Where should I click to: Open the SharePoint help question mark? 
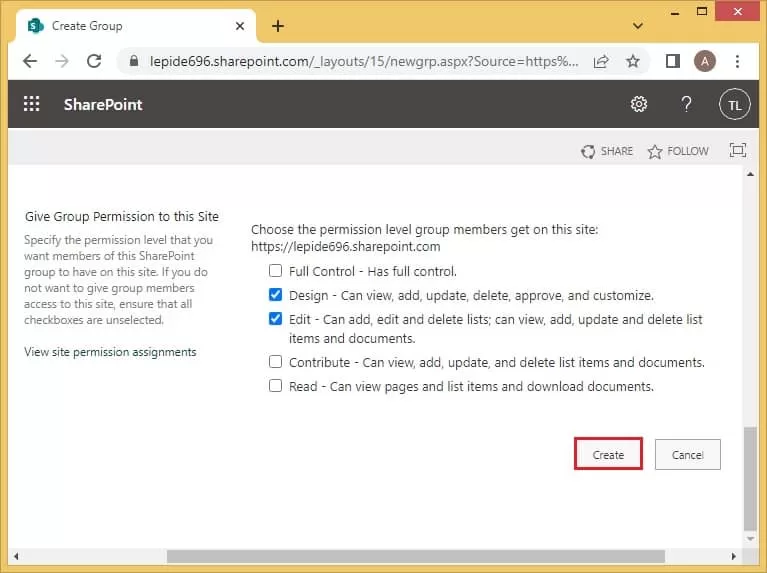(x=686, y=104)
